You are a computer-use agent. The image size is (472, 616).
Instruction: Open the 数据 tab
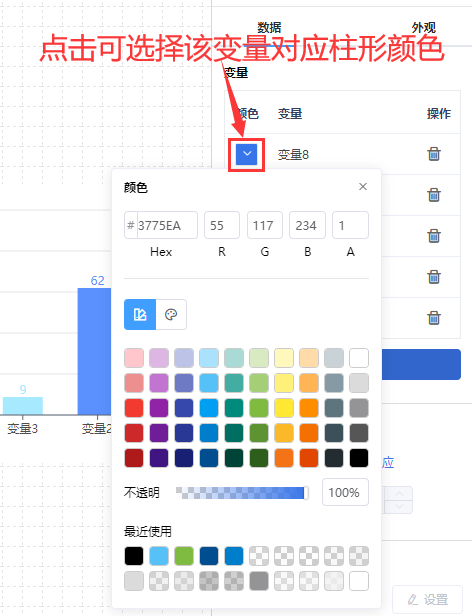tap(269, 28)
